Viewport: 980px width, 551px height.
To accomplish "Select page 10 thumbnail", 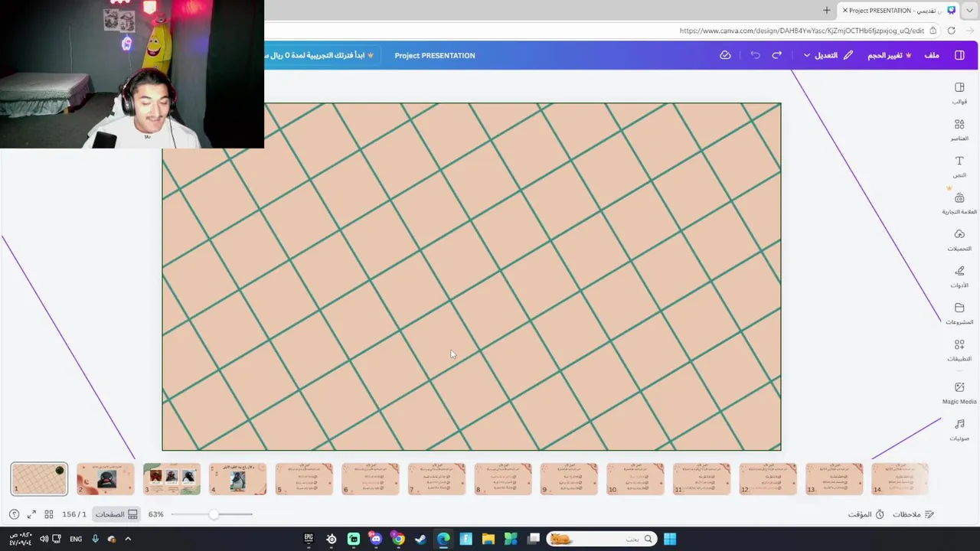I will 635,479.
